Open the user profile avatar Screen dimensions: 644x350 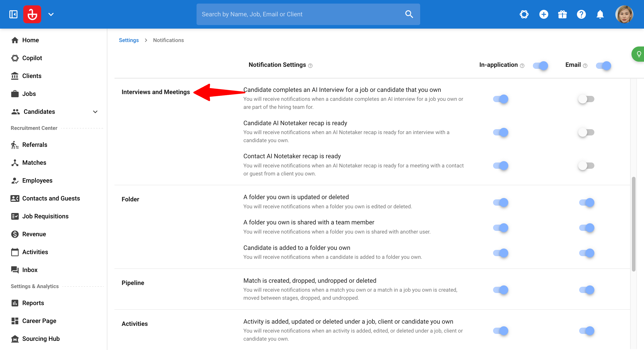[x=624, y=14]
